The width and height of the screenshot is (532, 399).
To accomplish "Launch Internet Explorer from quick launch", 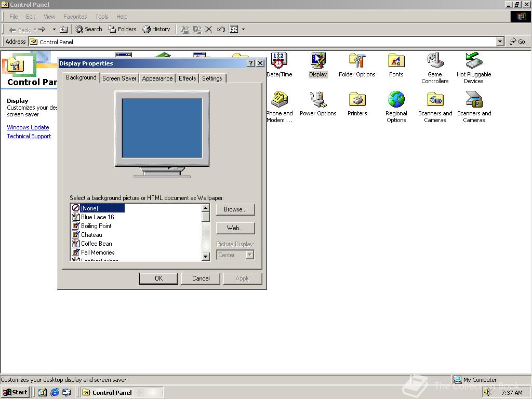I will (x=54, y=392).
